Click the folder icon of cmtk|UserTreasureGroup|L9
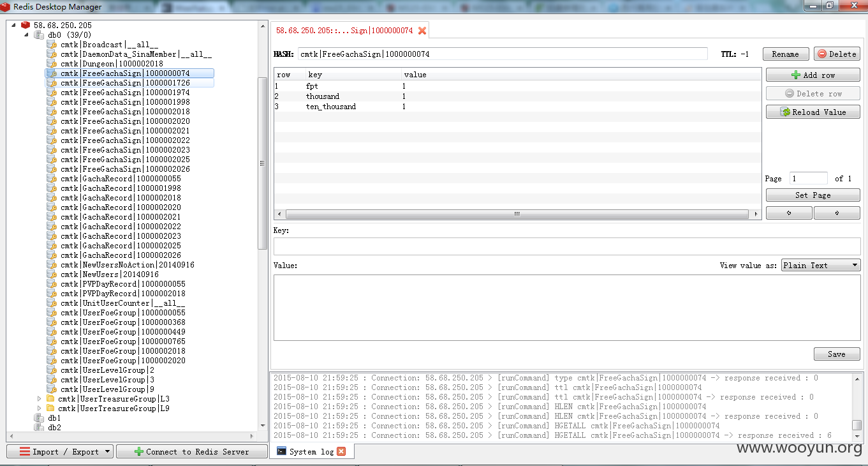868x466 pixels. [50, 408]
